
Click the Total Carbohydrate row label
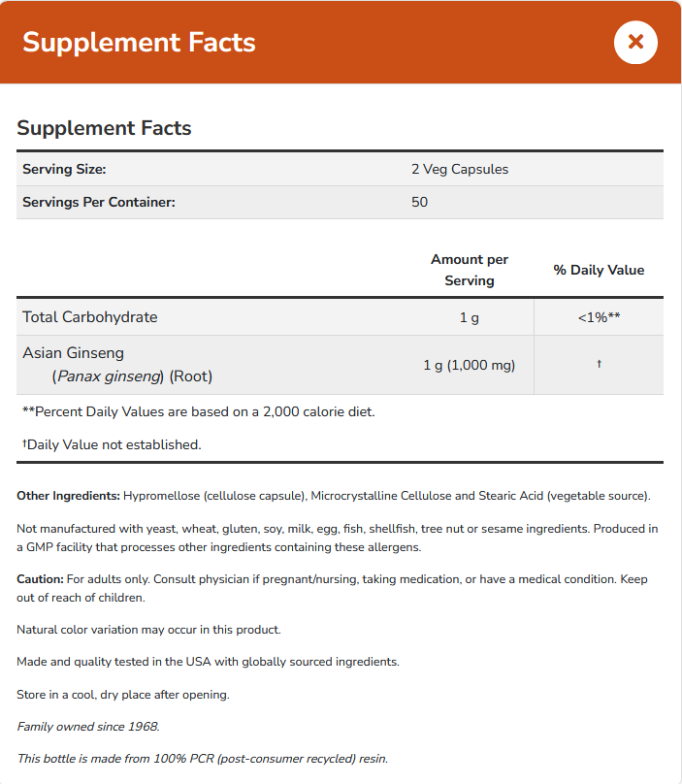click(89, 317)
